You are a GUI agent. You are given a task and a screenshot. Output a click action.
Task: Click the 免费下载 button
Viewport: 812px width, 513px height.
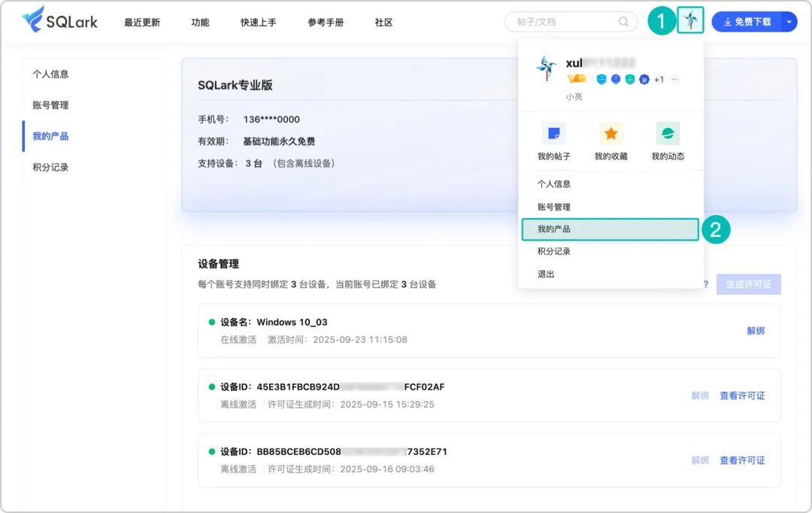click(747, 22)
